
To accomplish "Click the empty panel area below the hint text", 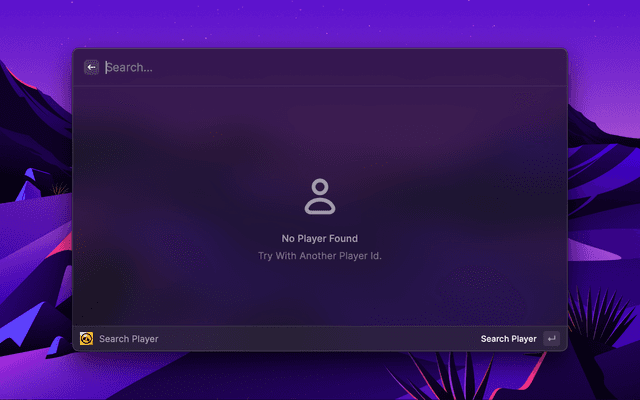I will [x=320, y=295].
